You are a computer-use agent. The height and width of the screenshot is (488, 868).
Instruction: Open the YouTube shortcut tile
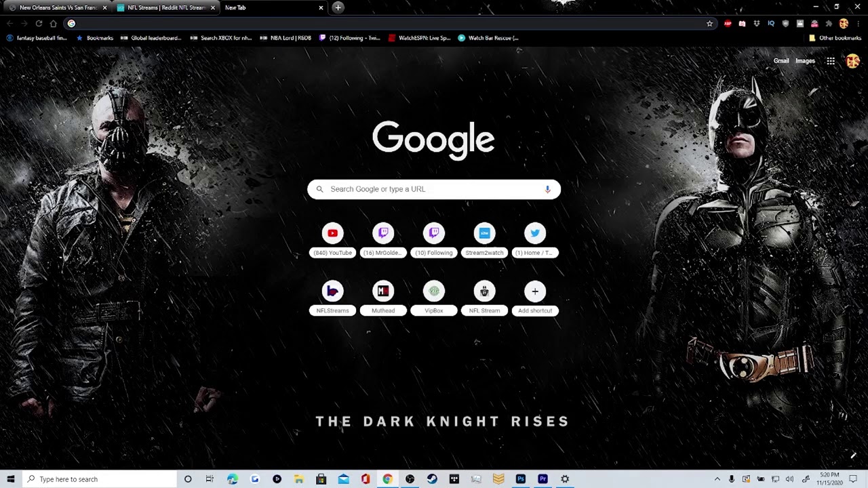332,240
